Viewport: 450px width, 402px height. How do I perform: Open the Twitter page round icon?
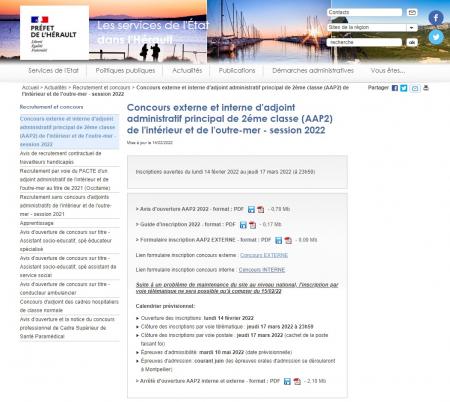pyautogui.click(x=436, y=37)
